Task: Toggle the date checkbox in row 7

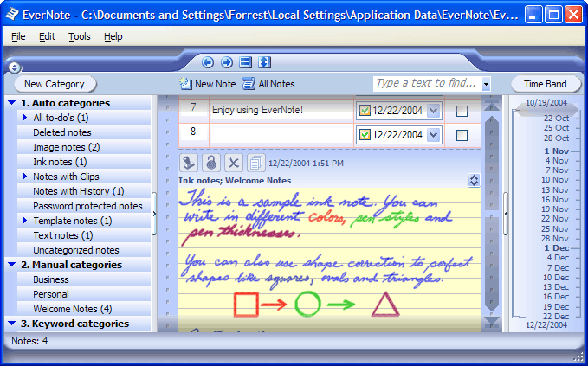Action: [365, 111]
